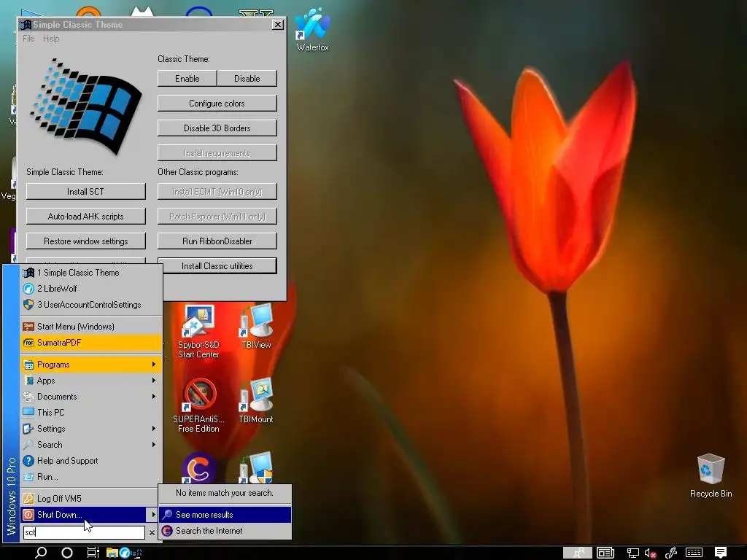Expand the Apps submenu
747x560 pixels.
pyautogui.click(x=91, y=381)
